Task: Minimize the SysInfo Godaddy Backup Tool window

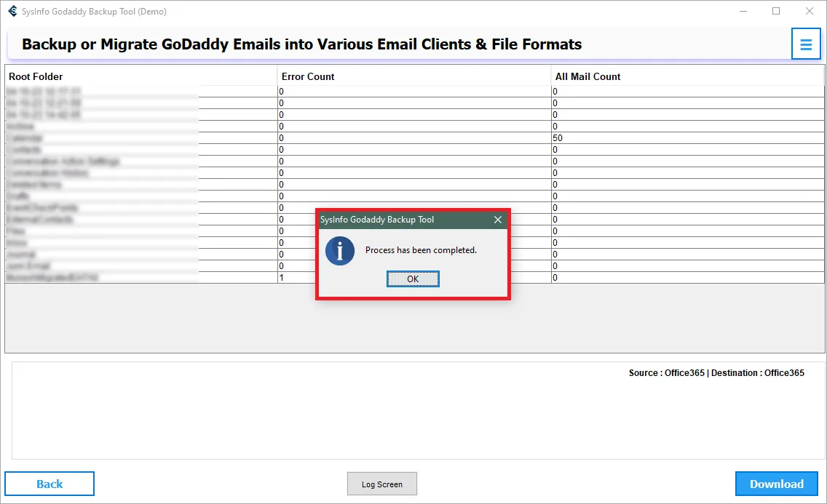Action: click(x=743, y=11)
